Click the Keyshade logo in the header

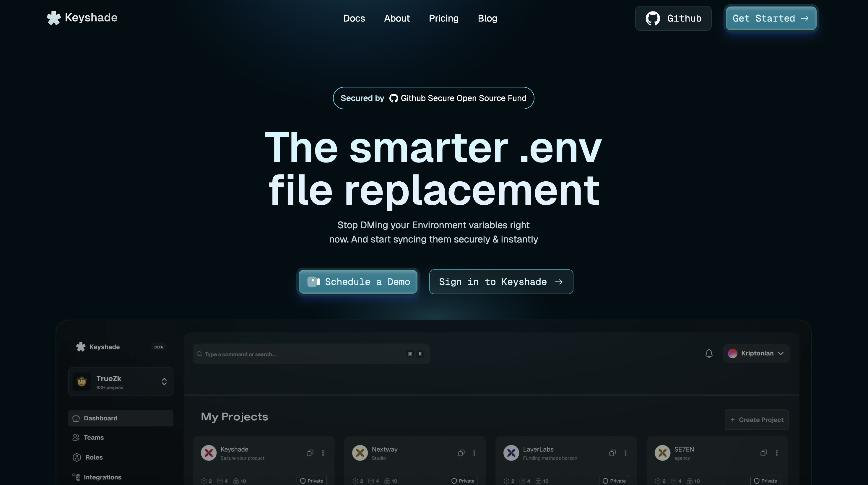coord(82,18)
